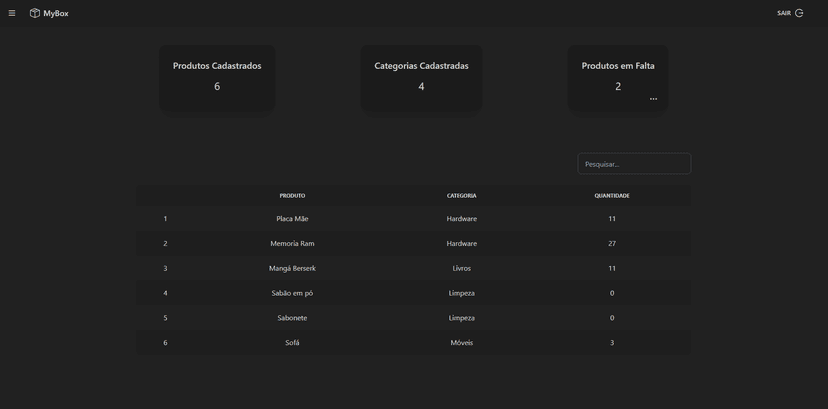Image resolution: width=828 pixels, height=409 pixels.
Task: Click the PRODUTO column header
Action: pyautogui.click(x=292, y=196)
